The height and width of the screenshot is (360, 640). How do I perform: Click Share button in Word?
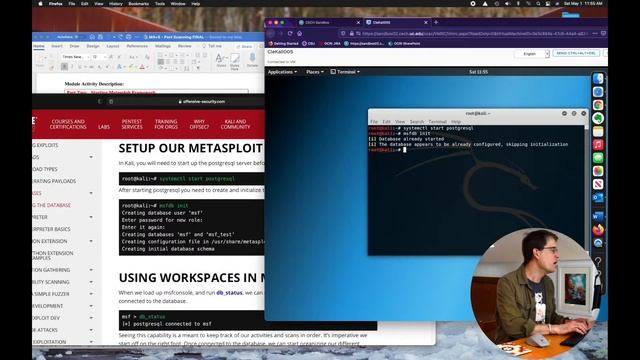244,46
